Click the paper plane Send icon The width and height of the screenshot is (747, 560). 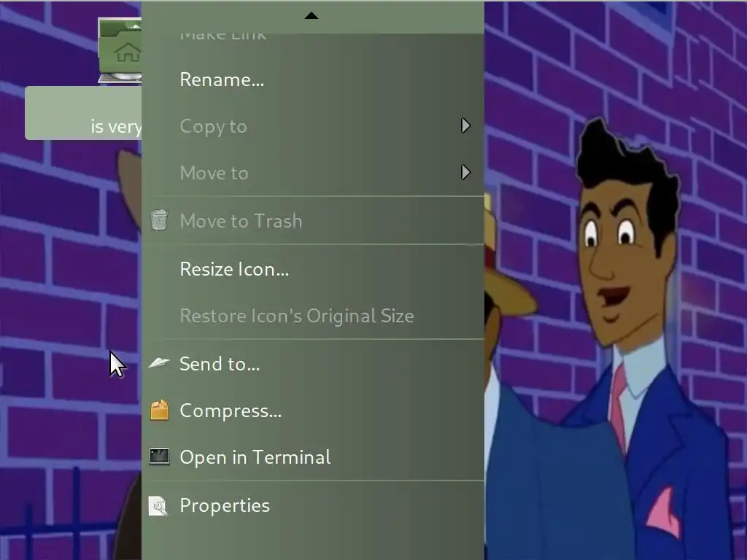point(158,363)
